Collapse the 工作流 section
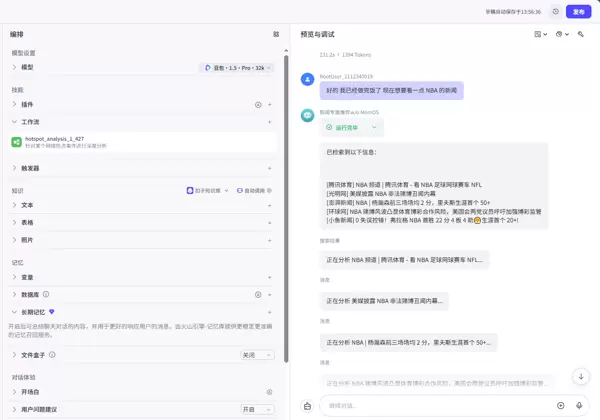Screen dimensions: 600x420 [15, 122]
